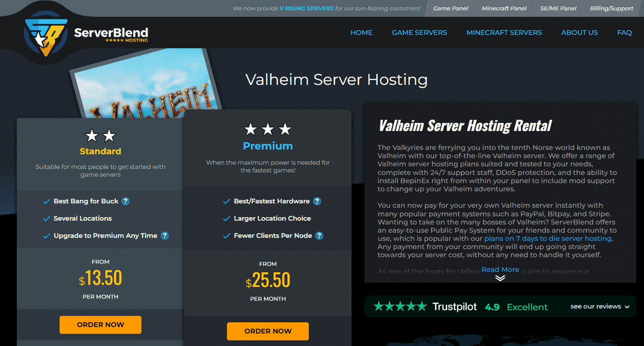644x346 pixels.
Task: Click the ServerBlend Hosting wordmark
Action: (111, 34)
